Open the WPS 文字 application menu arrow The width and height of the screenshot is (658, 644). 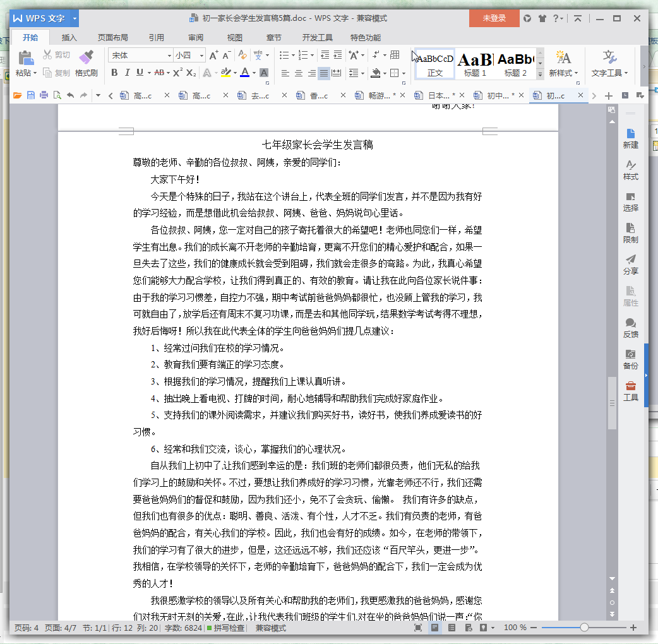(75, 18)
